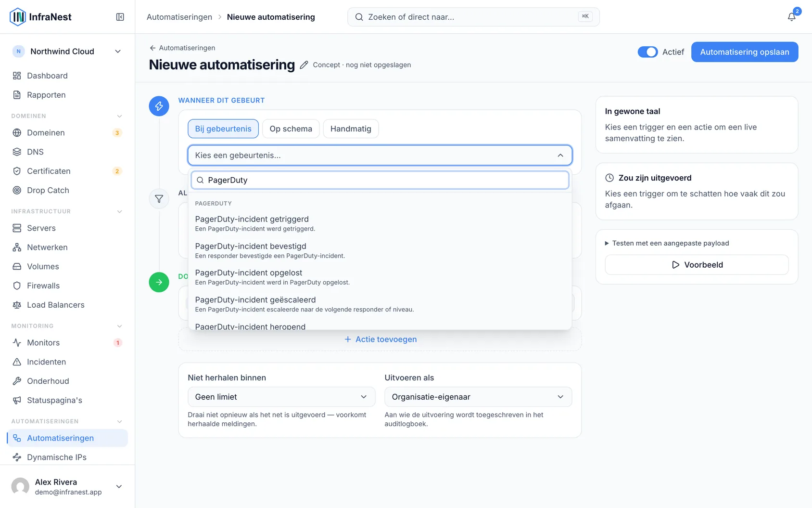Viewport: 812px width, 508px height.
Task: Click the PagerDuty event search field
Action: [x=380, y=180]
